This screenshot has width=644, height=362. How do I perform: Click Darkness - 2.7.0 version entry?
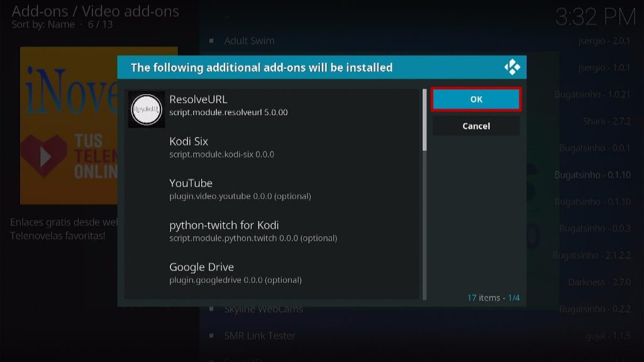click(599, 282)
